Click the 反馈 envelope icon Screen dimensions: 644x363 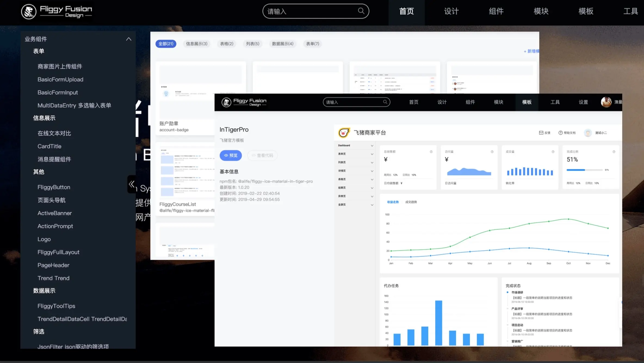pyautogui.click(x=541, y=133)
